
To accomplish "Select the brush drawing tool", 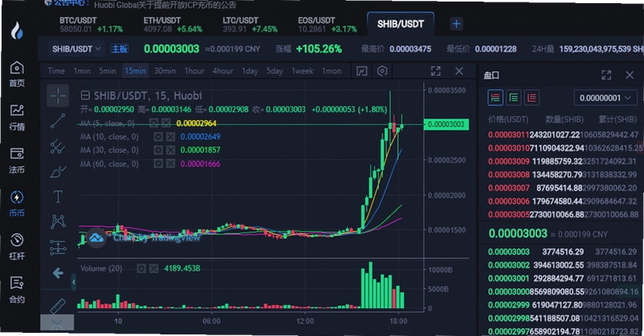I will (x=58, y=172).
